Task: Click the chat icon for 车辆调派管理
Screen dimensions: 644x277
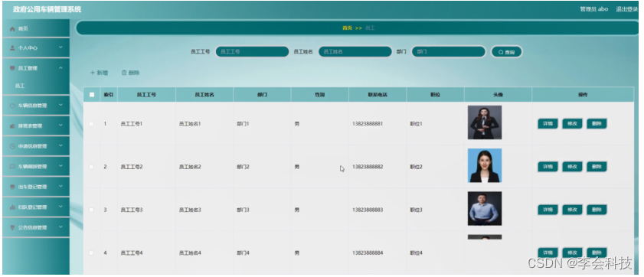Action: coord(12,167)
